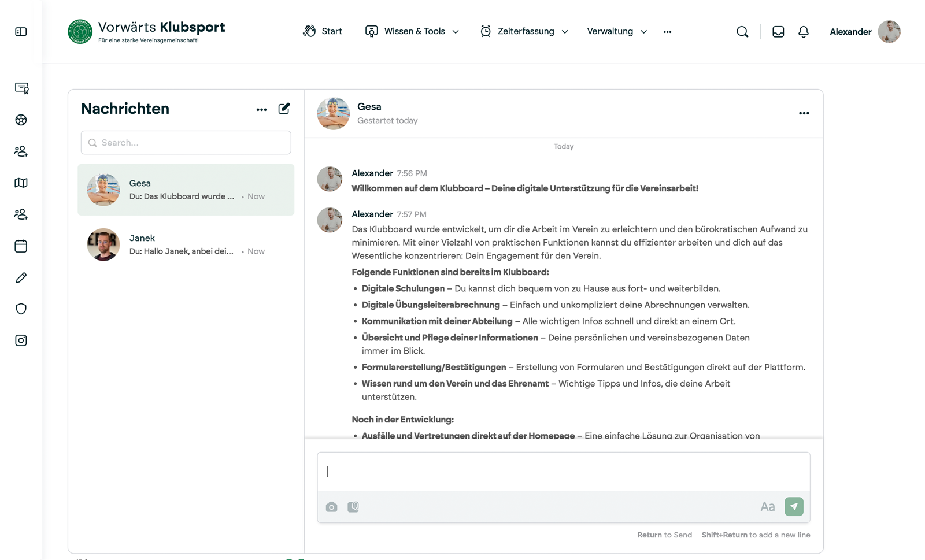The image size is (925, 560).
Task: Open Gesa chat options ellipsis
Action: click(x=804, y=113)
